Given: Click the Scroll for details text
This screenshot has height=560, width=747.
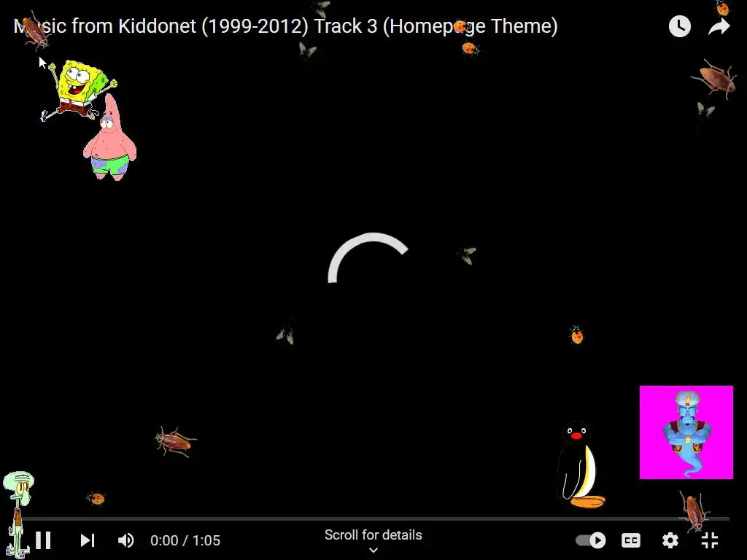Looking at the screenshot, I should [373, 534].
